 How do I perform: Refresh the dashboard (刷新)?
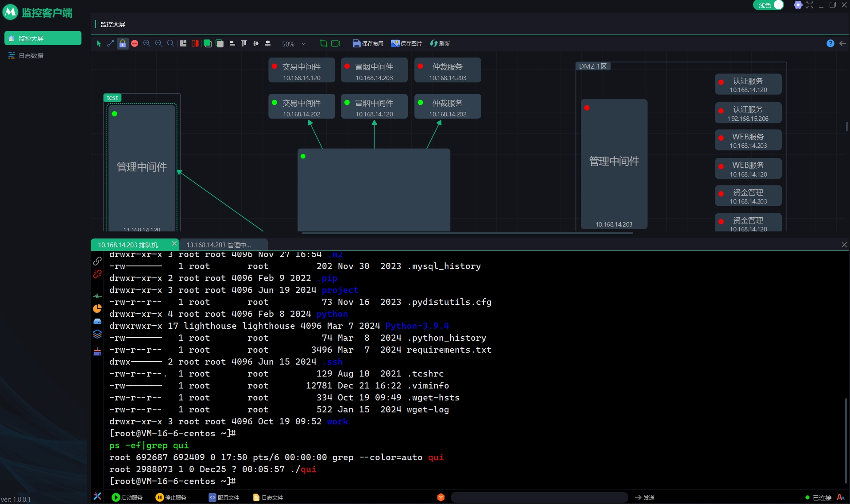(440, 43)
